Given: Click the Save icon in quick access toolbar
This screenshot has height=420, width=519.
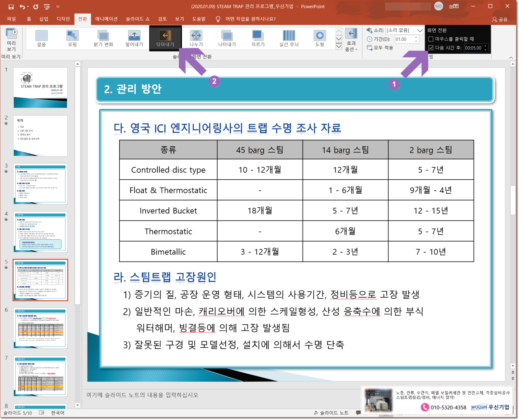Looking at the screenshot, I should coord(11,6).
